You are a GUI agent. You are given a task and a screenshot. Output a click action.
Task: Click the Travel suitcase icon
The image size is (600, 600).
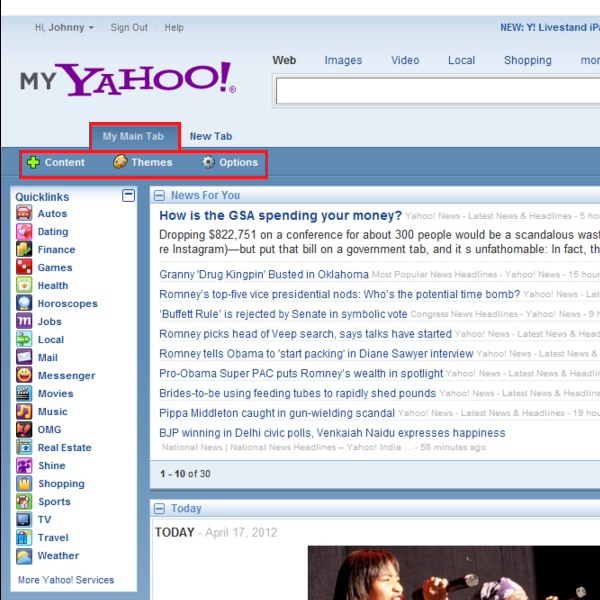[x=24, y=537]
